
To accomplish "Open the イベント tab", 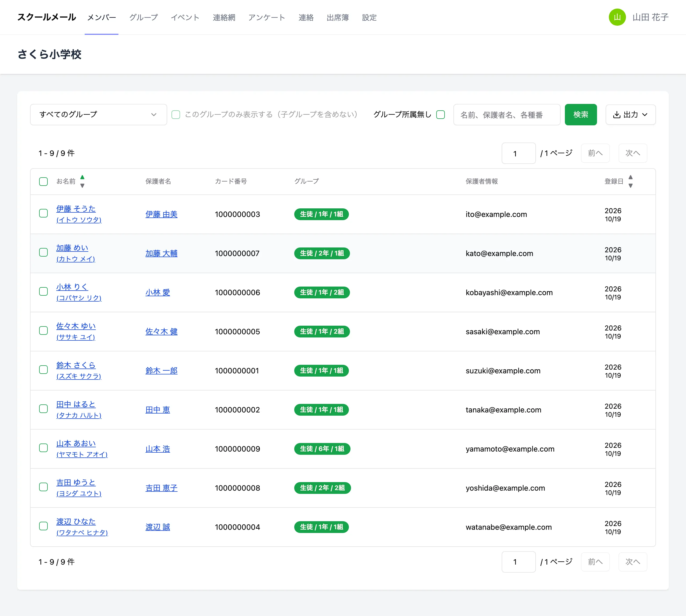I will 185,17.
